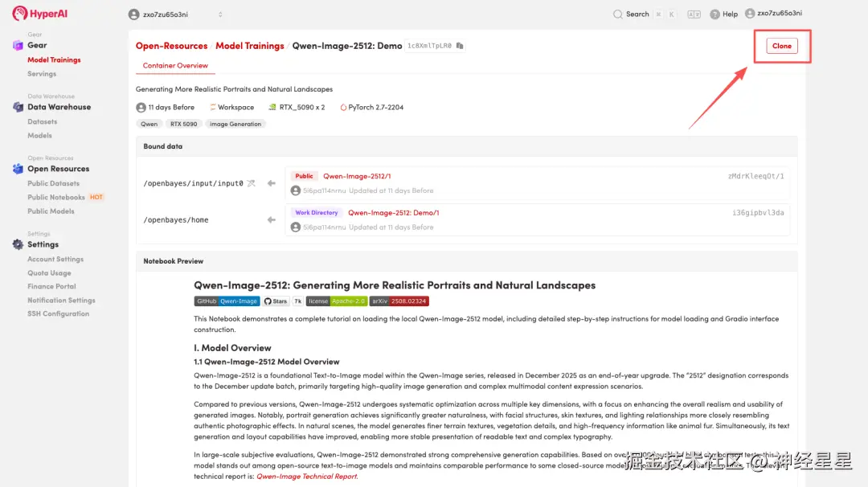Open the Gear section icon
This screenshot has height=487, width=868.
click(x=18, y=45)
